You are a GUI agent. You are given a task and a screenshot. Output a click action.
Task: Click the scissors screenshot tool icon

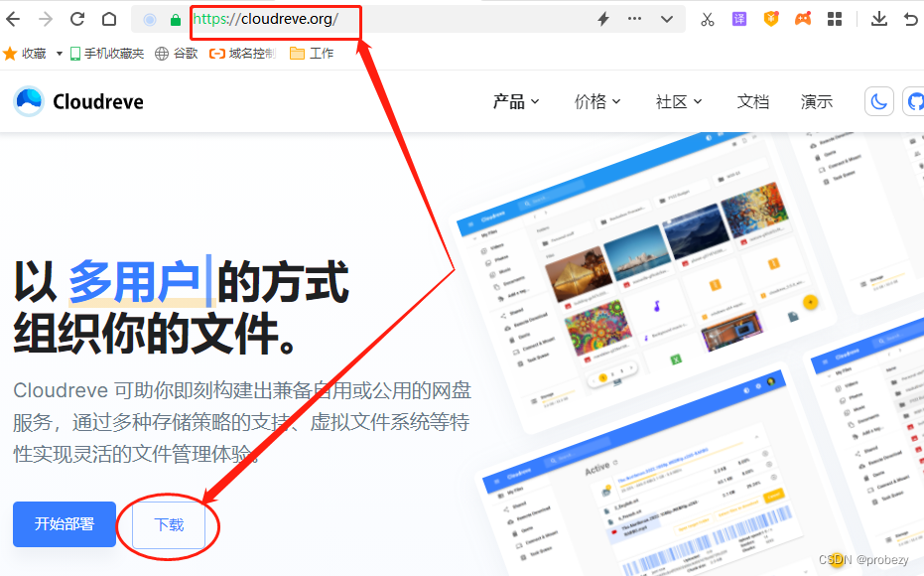(x=708, y=19)
